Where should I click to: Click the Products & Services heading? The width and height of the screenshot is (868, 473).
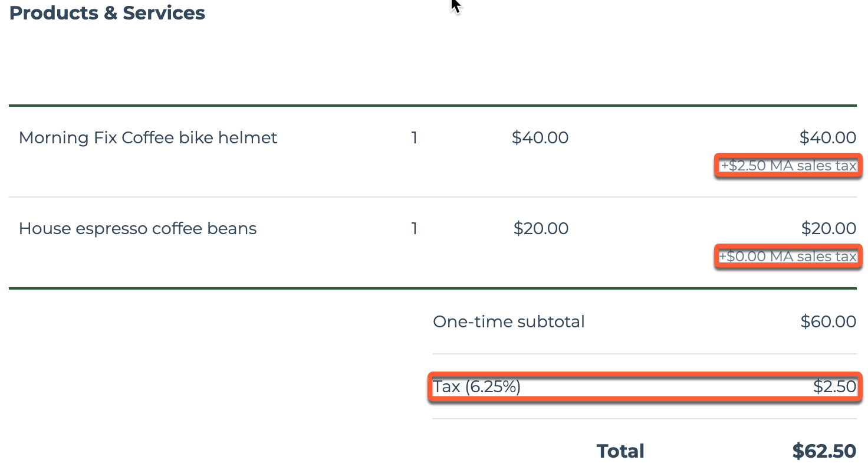coord(107,13)
